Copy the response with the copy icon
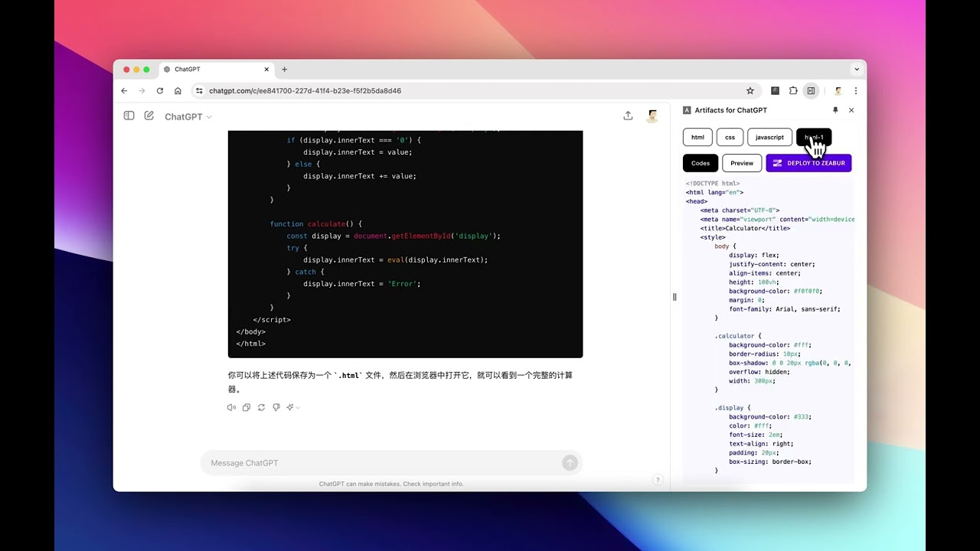 click(x=246, y=407)
